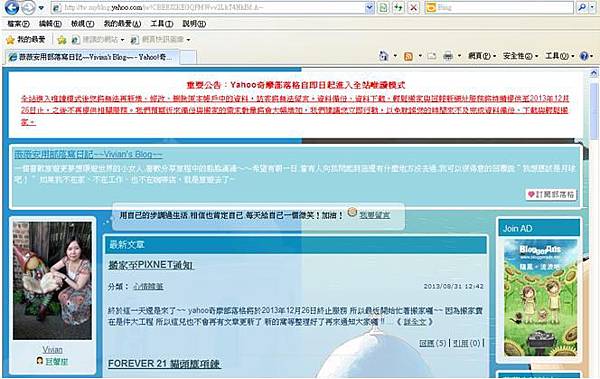Open the 檢視(V) menu
The width and height of the screenshot is (600, 379).
[82, 24]
